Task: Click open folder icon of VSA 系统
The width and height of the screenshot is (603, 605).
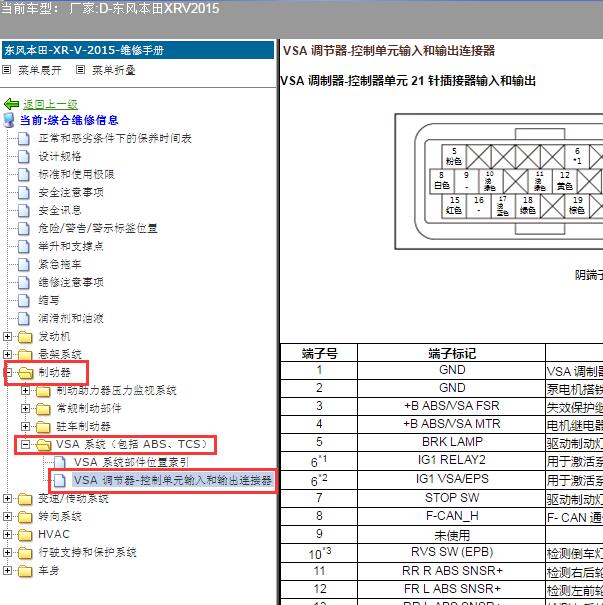Action: [x=44, y=445]
